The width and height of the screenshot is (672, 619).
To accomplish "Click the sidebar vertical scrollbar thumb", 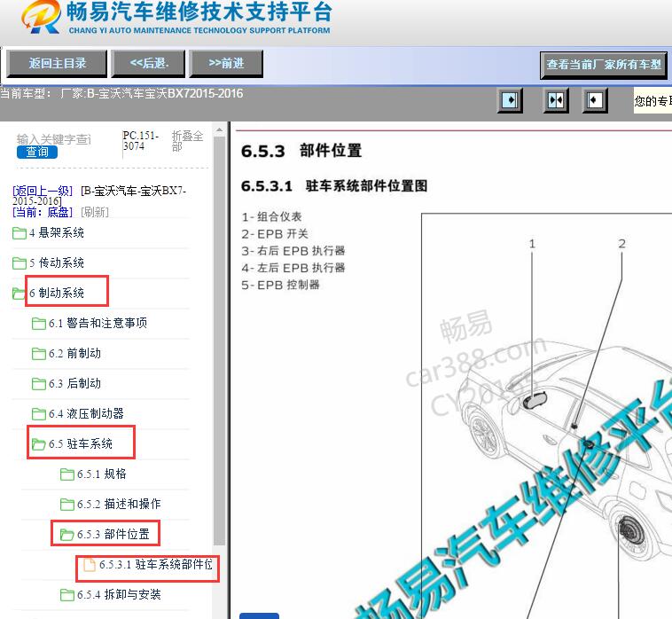I will click(219, 341).
